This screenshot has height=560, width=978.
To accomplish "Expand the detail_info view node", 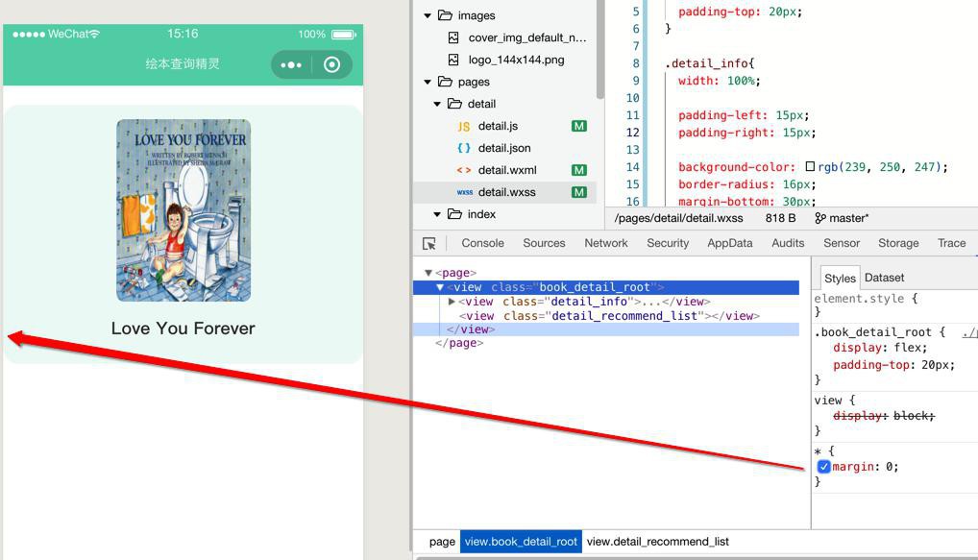I will pyautogui.click(x=452, y=302).
